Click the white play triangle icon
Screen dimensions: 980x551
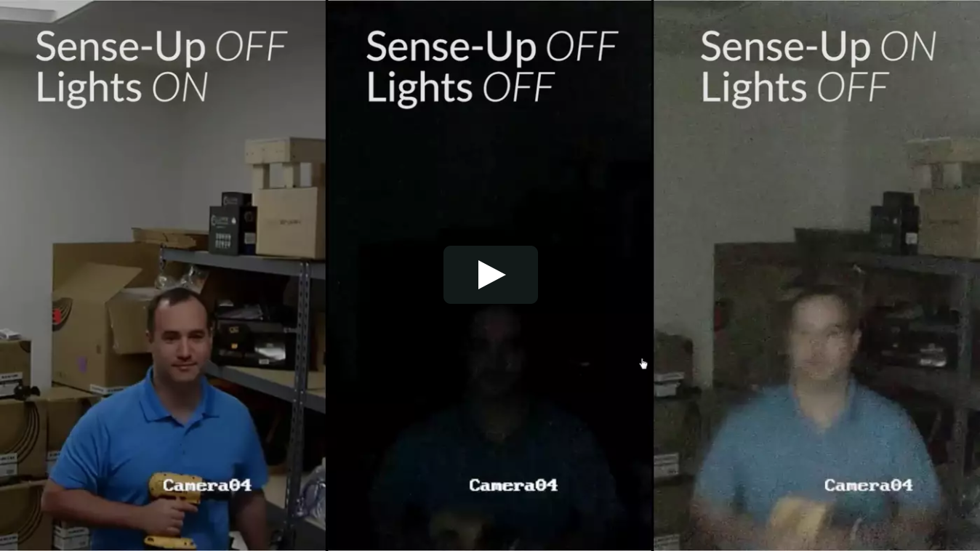point(491,275)
